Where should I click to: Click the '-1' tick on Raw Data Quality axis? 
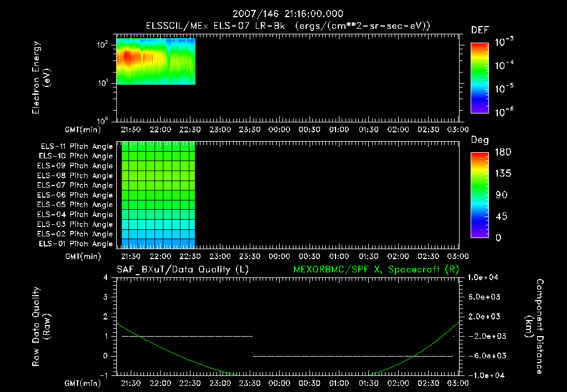tap(104, 375)
